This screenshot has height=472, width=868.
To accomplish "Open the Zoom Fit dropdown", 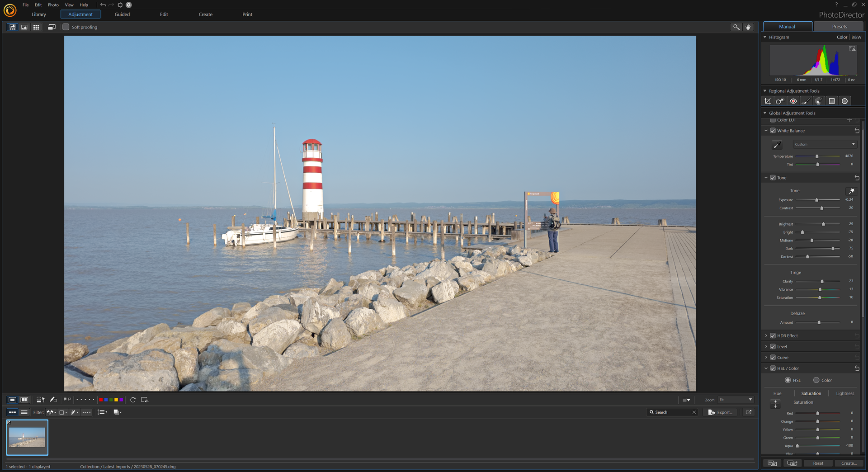I will tap(736, 400).
